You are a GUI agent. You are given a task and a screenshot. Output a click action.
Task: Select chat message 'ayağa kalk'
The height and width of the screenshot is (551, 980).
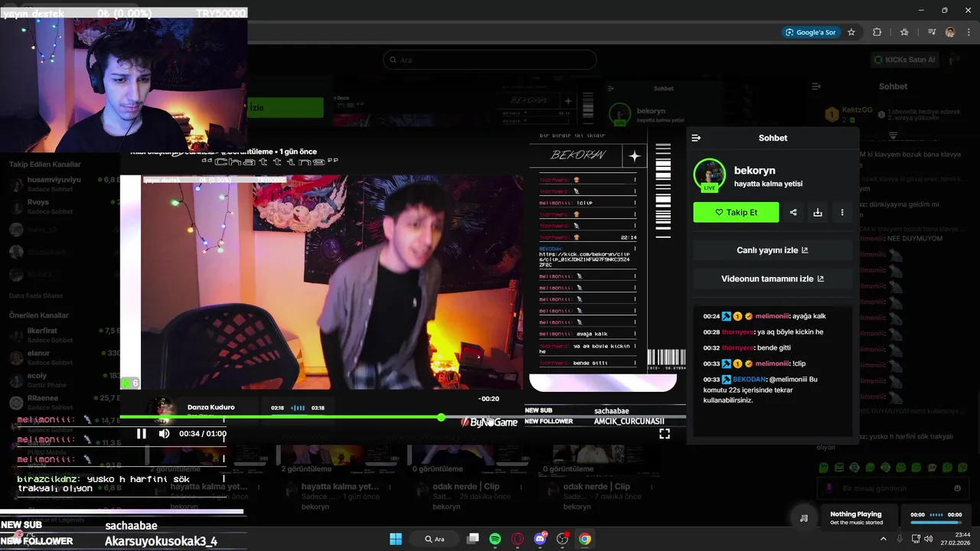809,316
